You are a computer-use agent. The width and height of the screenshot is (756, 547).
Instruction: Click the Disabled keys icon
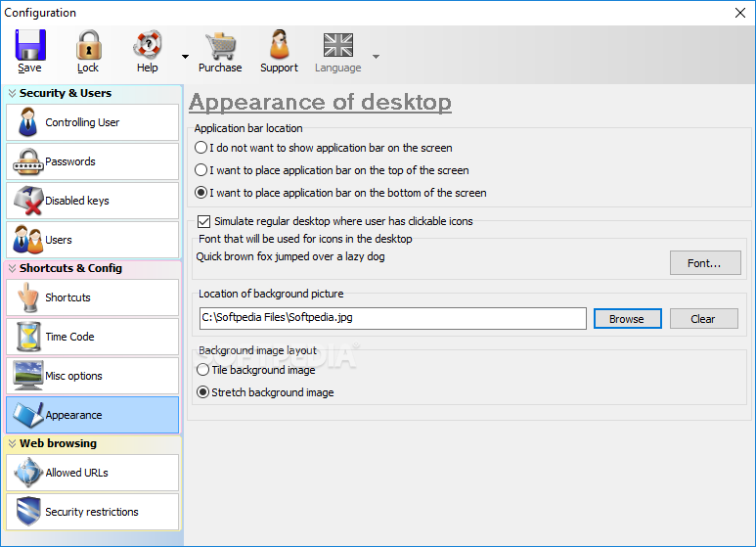[x=28, y=201]
